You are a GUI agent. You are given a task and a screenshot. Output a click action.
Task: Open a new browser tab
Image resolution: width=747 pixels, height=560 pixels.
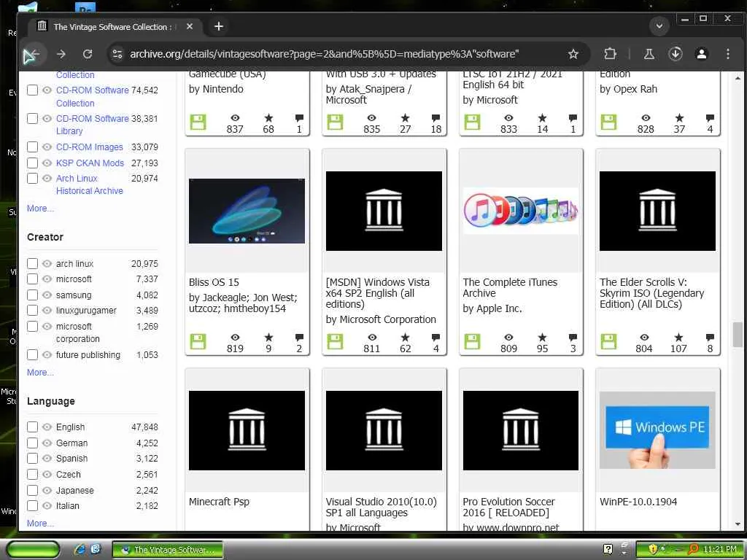click(219, 26)
